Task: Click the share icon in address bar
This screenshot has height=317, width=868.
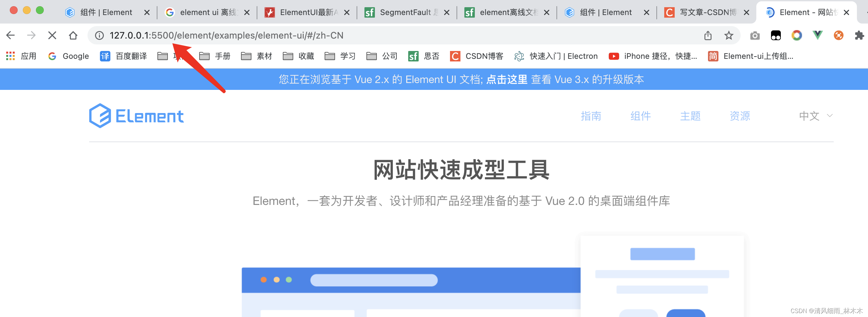Action: [708, 35]
